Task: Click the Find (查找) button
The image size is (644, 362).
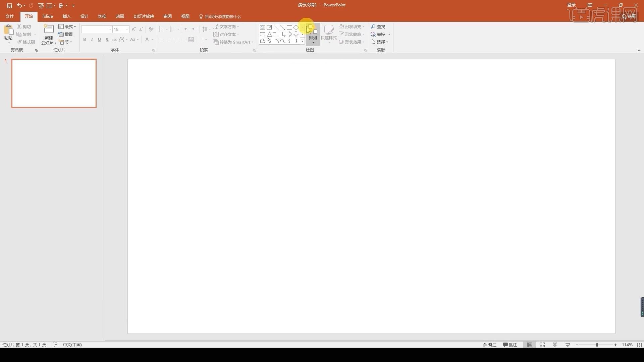Action: (378, 26)
